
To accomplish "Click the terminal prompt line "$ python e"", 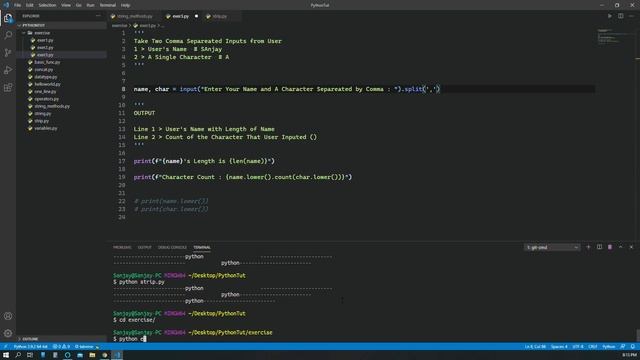I will (x=130, y=339).
